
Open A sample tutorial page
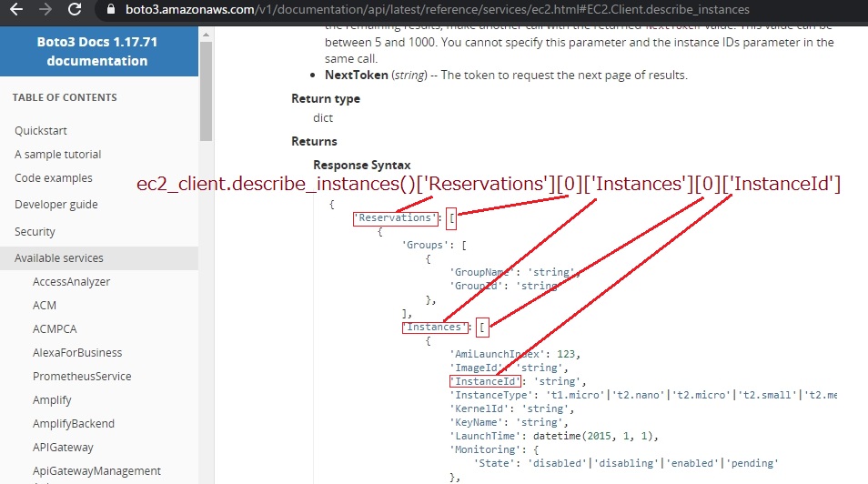tap(57, 155)
